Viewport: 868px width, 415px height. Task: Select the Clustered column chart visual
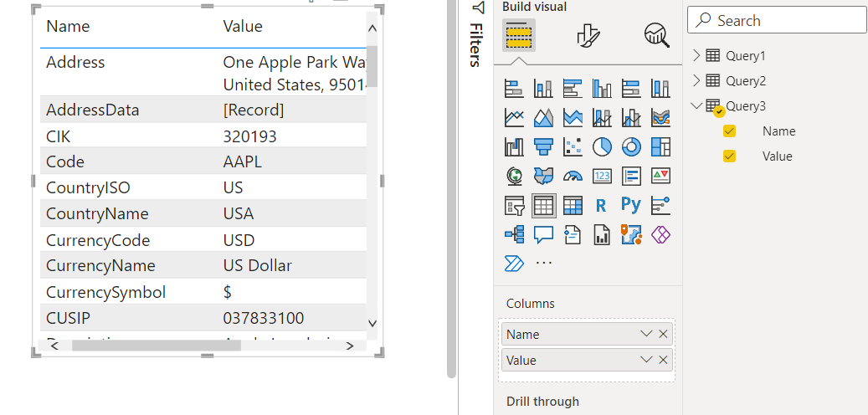point(602,87)
